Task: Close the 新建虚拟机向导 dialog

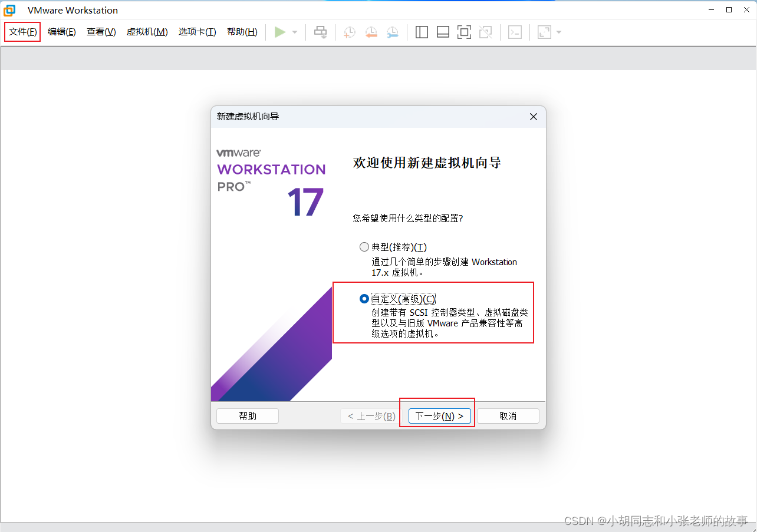Action: point(534,117)
